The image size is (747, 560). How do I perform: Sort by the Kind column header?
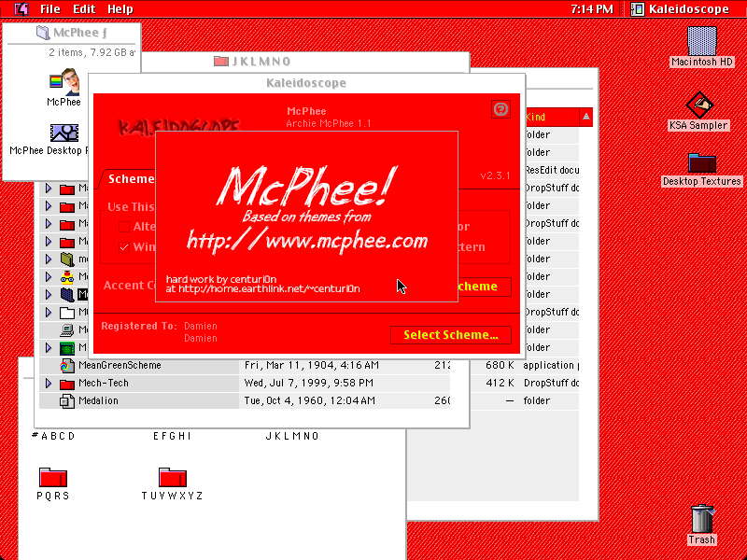(x=552, y=117)
